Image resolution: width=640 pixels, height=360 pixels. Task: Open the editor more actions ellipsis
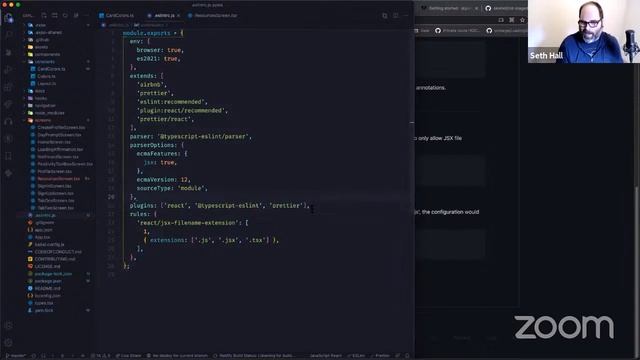click(406, 16)
